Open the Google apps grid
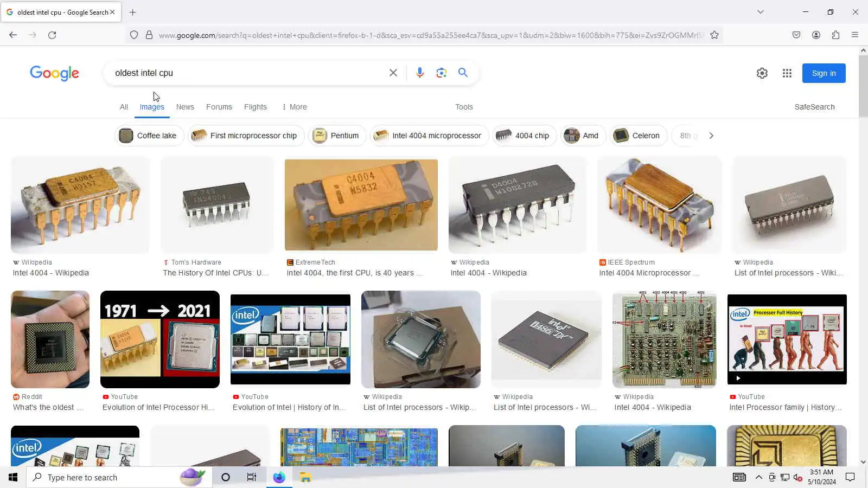Screen dimensions: 868x488 [x=787, y=73]
